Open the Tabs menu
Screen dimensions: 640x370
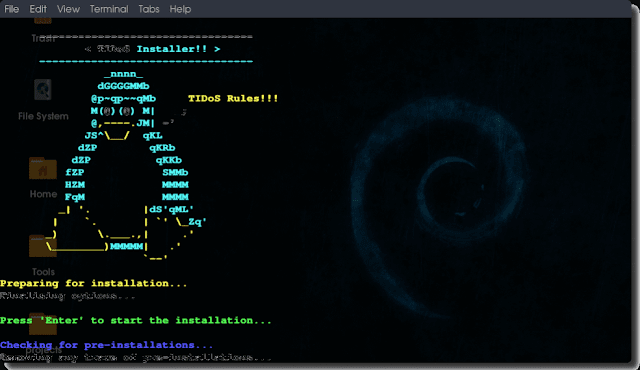tap(149, 9)
